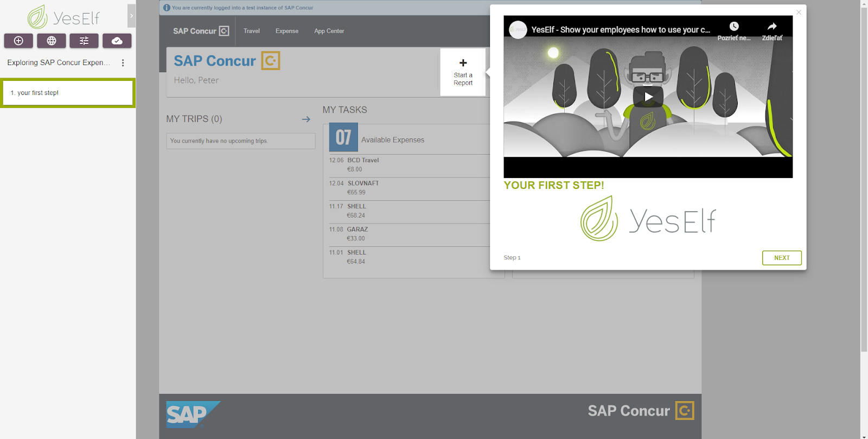The height and width of the screenshot is (439, 868).
Task: Open the three-dot menu beside Exploring SAP Concur
Action: point(123,63)
